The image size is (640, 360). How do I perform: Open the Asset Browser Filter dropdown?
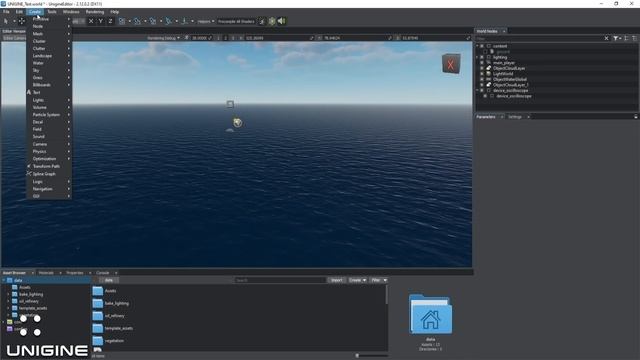[379, 280]
